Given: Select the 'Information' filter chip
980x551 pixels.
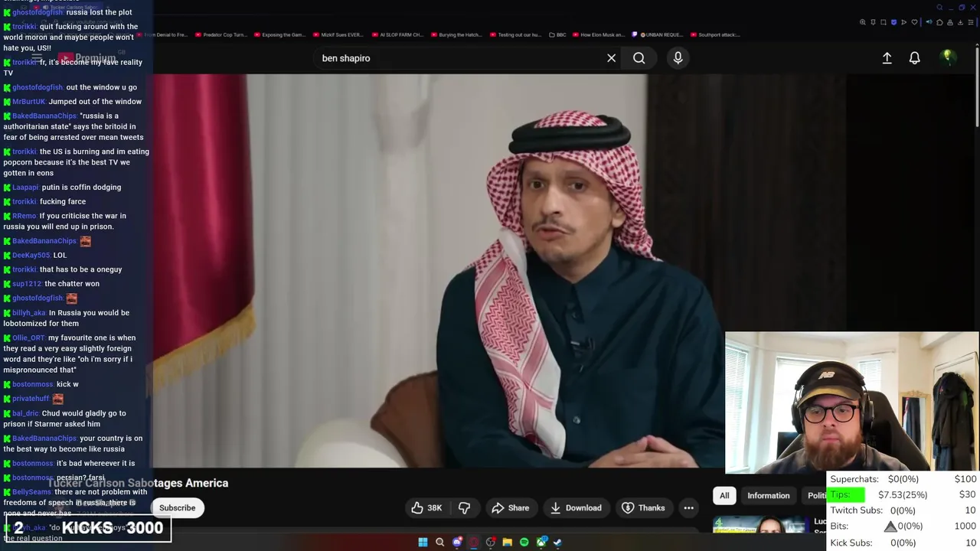Looking at the screenshot, I should (x=768, y=495).
